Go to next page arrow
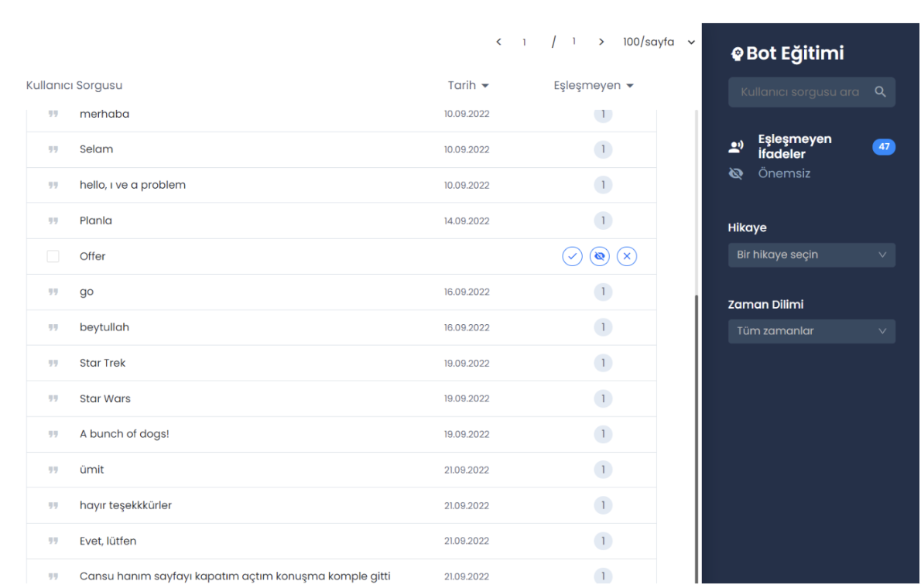 601,42
